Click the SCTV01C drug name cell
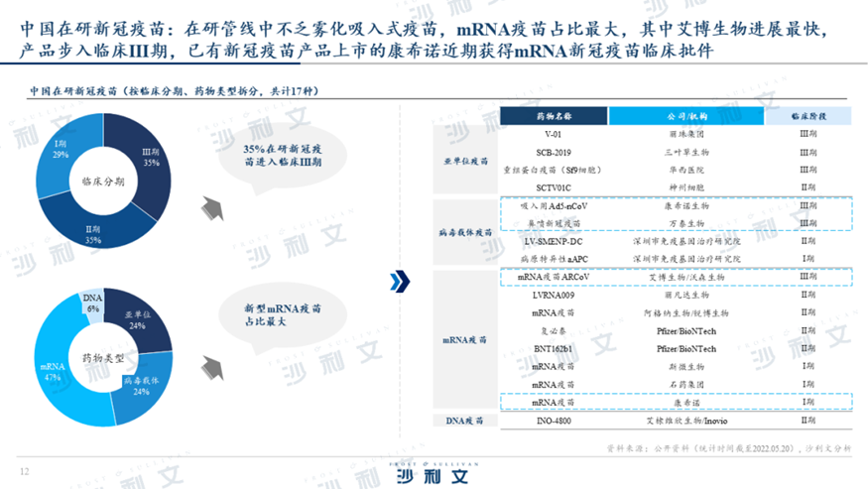This screenshot has width=868, height=489. click(553, 187)
